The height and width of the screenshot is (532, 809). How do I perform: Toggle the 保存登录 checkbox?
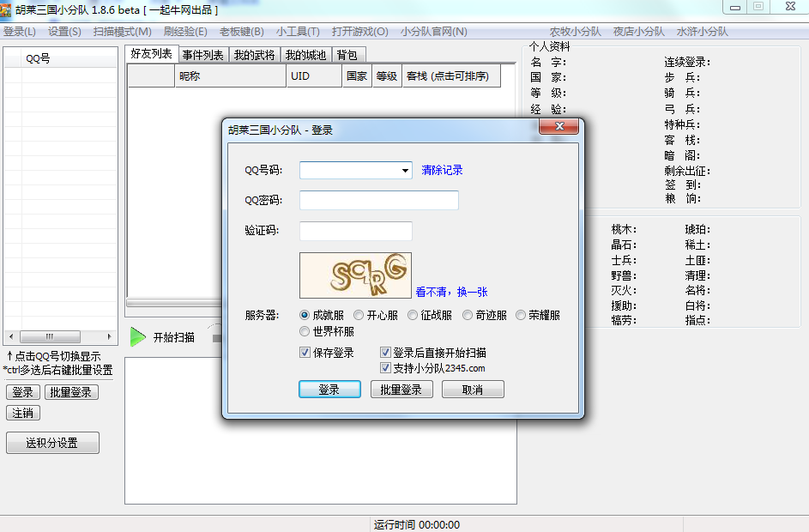click(x=305, y=353)
